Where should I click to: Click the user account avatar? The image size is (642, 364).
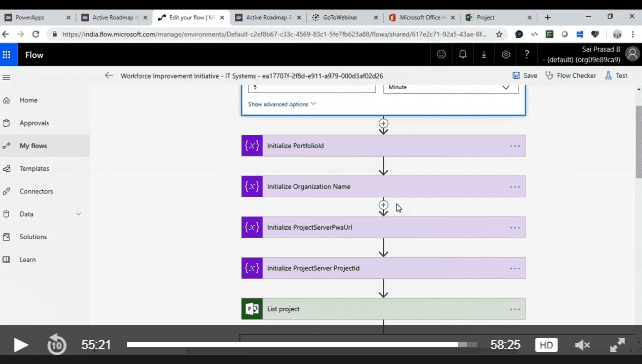(x=633, y=54)
